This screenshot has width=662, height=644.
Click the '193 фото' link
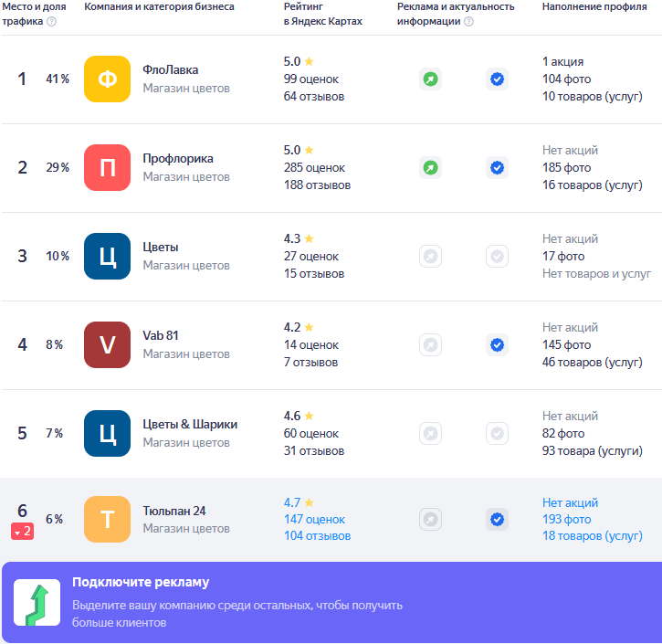pos(566,520)
